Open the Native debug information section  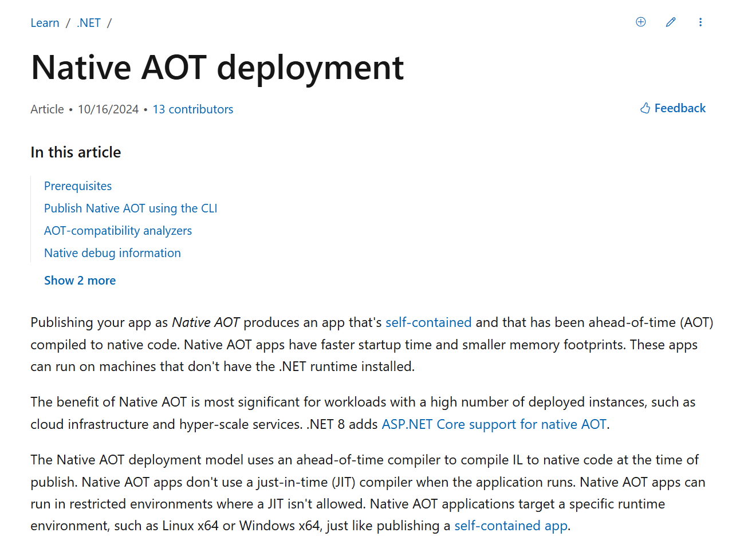point(112,253)
